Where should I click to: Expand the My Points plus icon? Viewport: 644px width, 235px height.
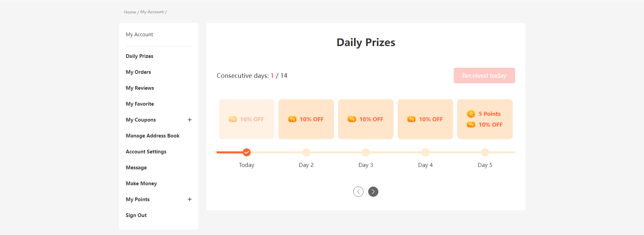[190, 199]
